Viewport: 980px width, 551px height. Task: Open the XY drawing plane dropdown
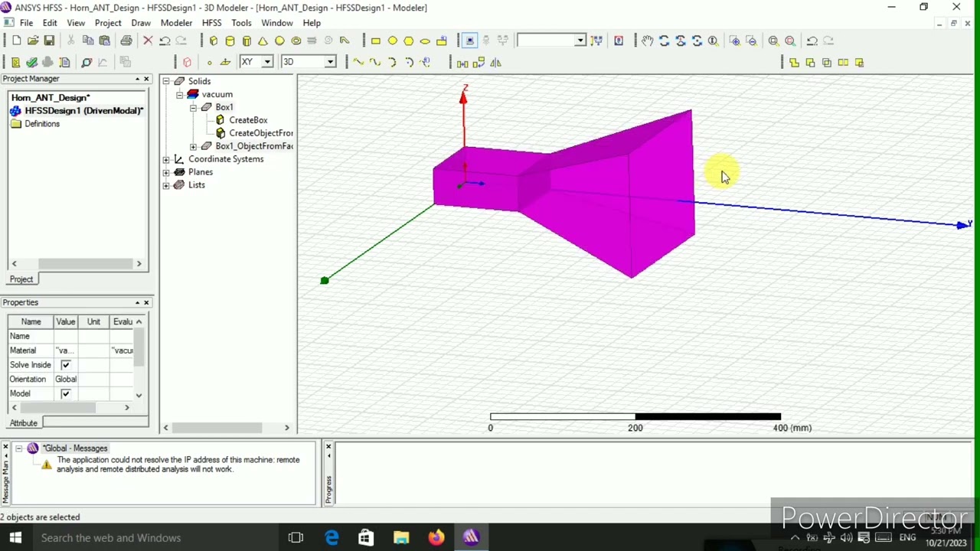click(267, 62)
